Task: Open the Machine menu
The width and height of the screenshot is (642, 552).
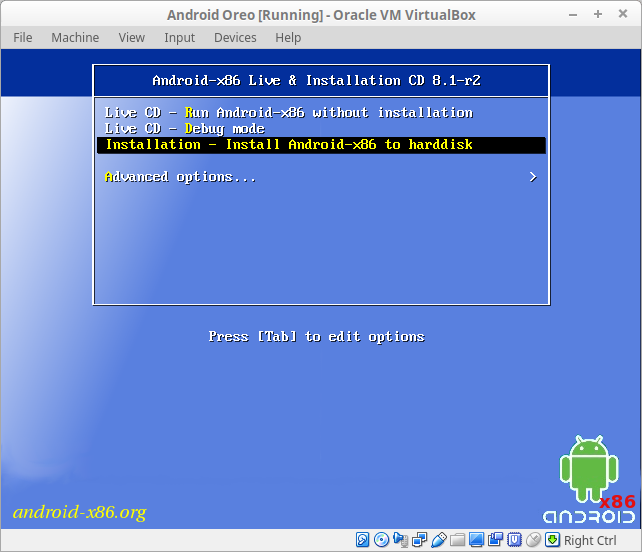Action: coord(75,38)
